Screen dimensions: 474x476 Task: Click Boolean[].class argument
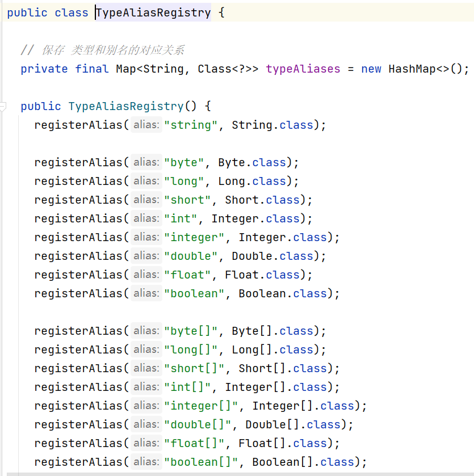(x=303, y=462)
